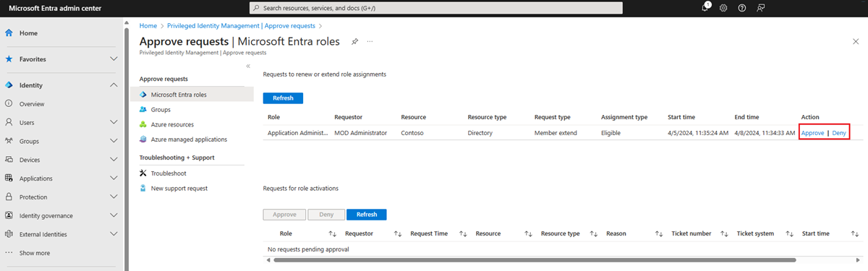Sort activations table by Role column

coord(333,234)
